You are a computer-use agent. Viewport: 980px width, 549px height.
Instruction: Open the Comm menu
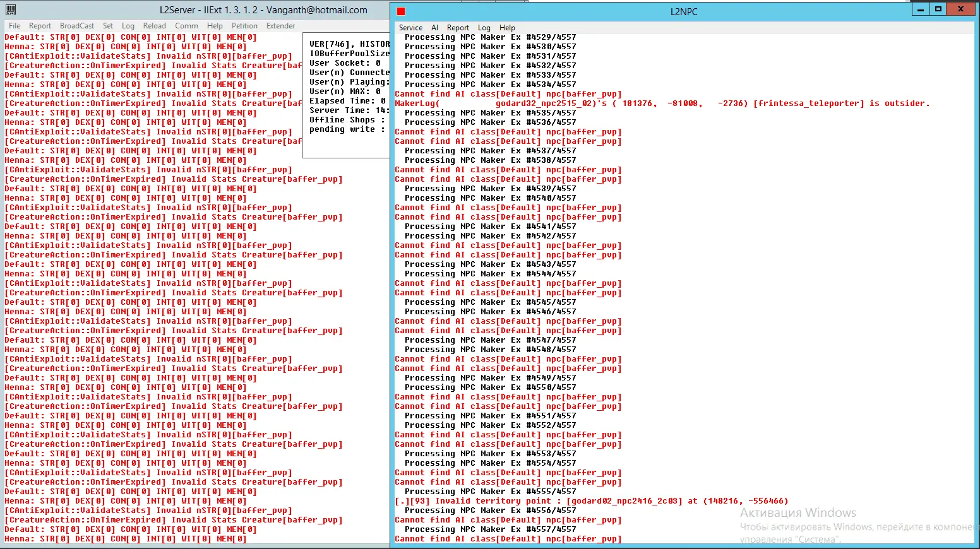(186, 26)
